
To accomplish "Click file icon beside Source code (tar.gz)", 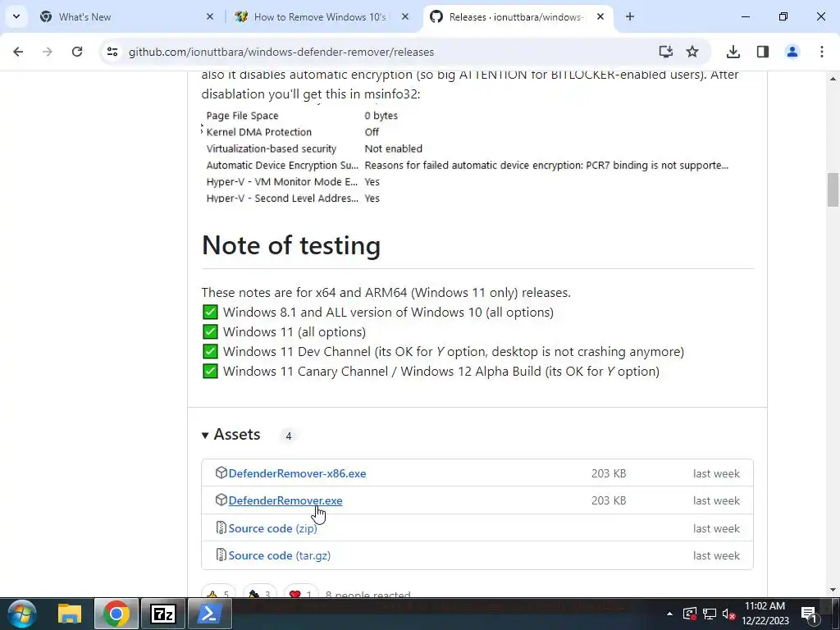I will point(221,555).
